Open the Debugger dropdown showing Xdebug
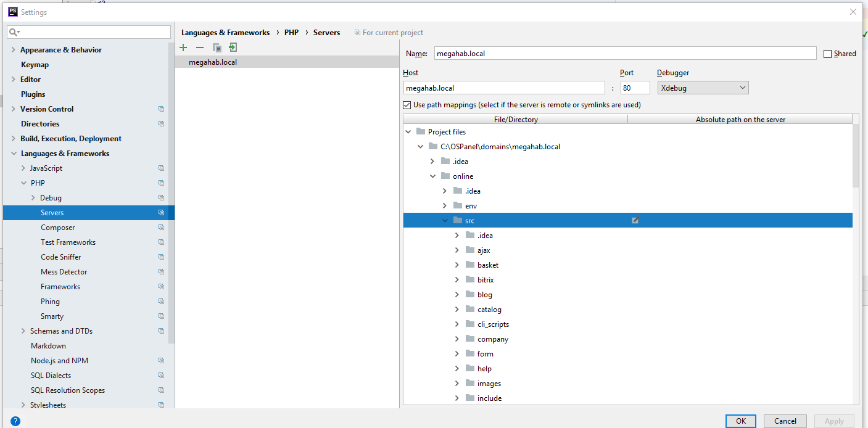Viewport: 868px width, 428px height. [703, 88]
